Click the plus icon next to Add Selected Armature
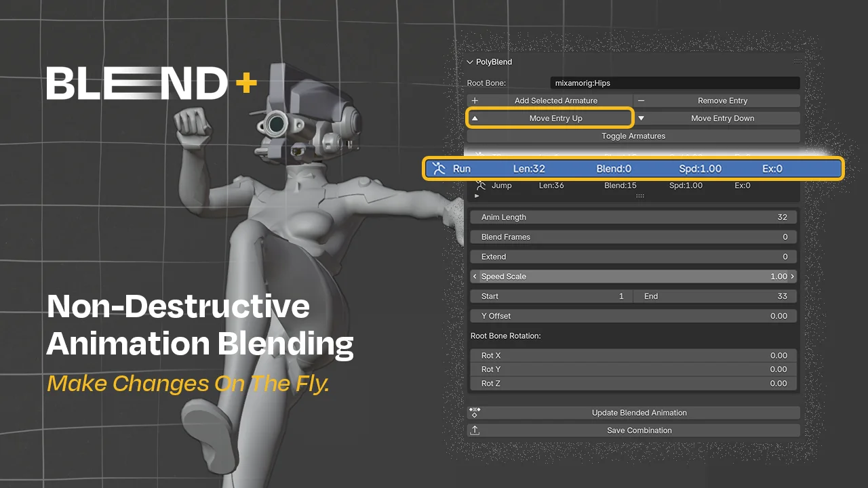This screenshot has width=868, height=488. point(474,100)
